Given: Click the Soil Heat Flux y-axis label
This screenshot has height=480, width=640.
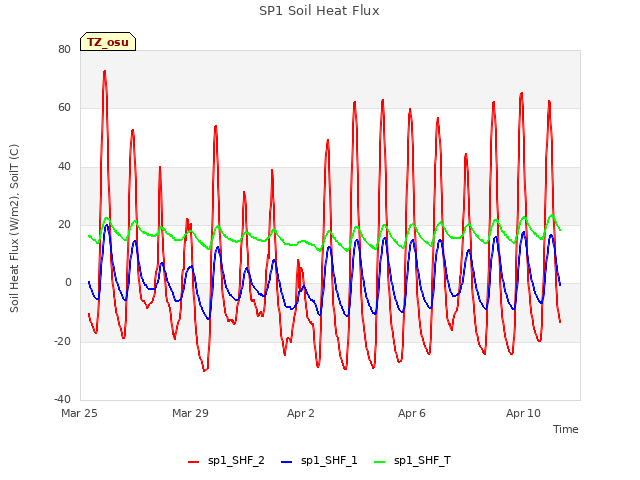Looking at the screenshot, I should 14,229.
